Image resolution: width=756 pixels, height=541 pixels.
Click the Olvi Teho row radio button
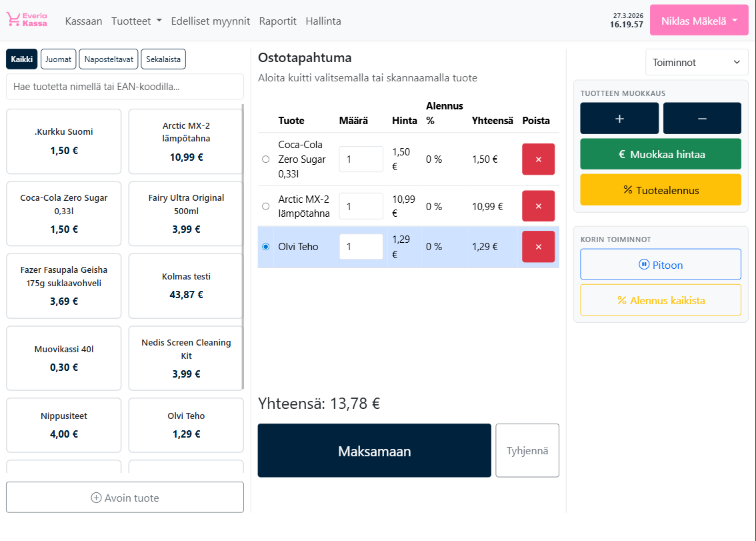pyautogui.click(x=266, y=247)
